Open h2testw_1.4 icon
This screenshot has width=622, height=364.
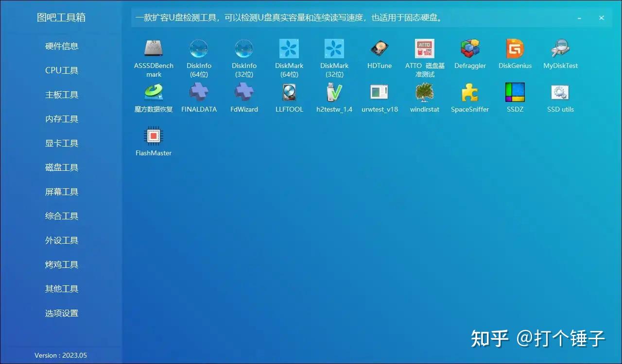tap(334, 92)
